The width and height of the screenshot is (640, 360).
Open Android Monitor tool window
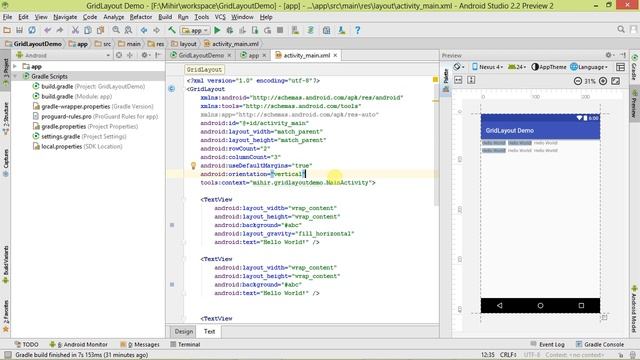78,344
